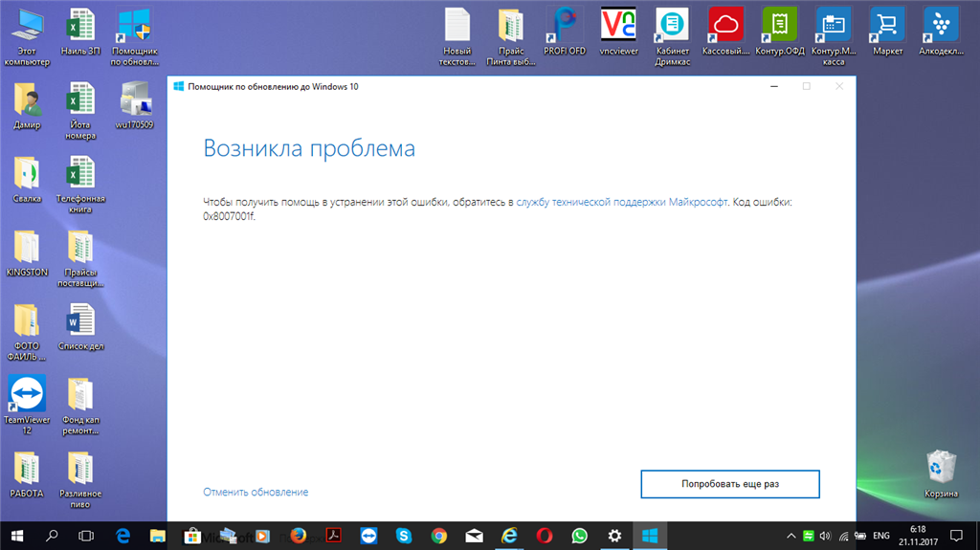Select the Корзина recycle bin icon

coord(941,474)
